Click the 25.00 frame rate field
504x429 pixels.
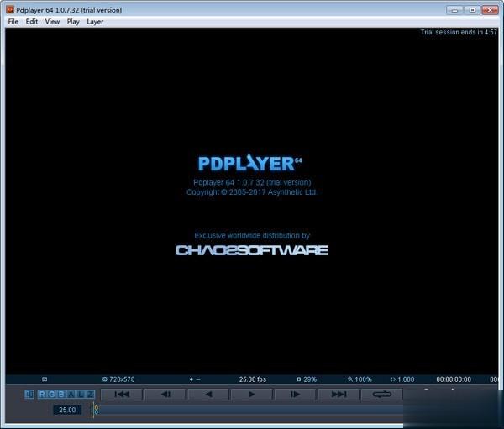67,410
